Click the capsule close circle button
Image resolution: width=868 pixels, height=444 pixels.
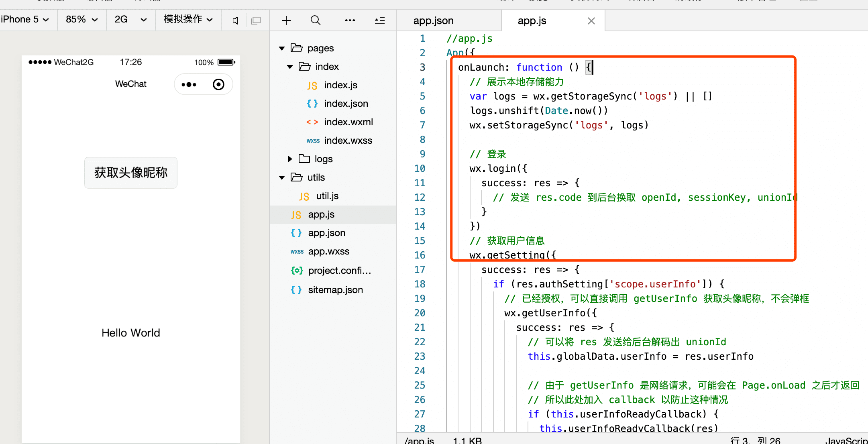coord(218,84)
